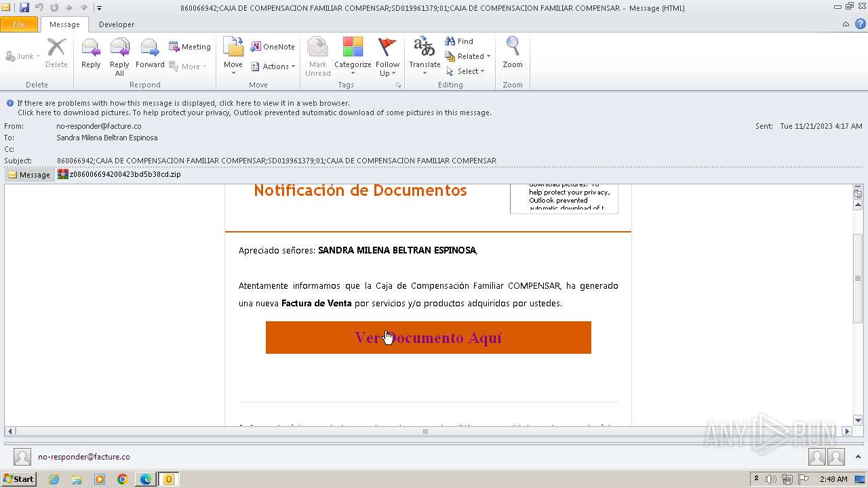Switch to the Message ribbon tab

tap(64, 24)
